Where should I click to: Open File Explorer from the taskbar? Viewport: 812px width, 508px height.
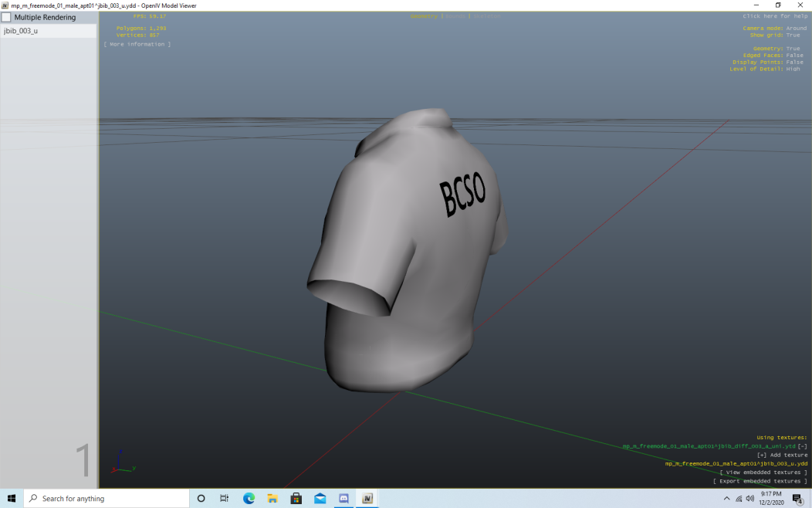tap(272, 499)
